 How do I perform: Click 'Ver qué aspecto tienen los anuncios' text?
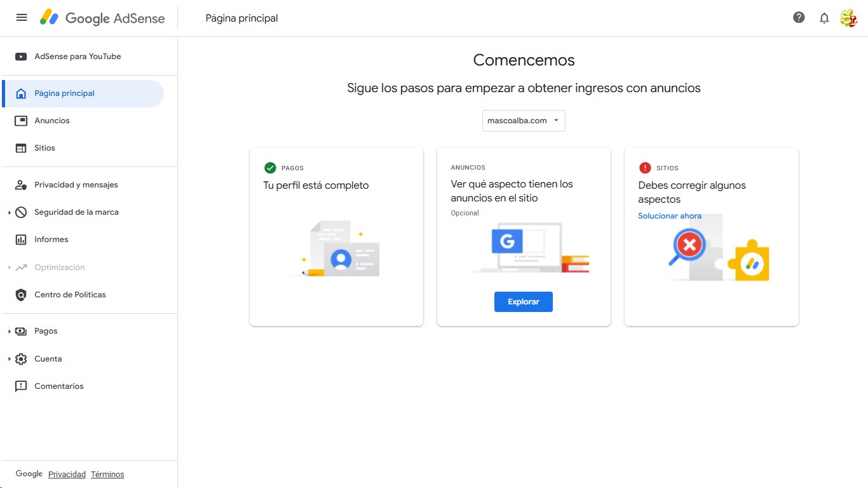(512, 191)
